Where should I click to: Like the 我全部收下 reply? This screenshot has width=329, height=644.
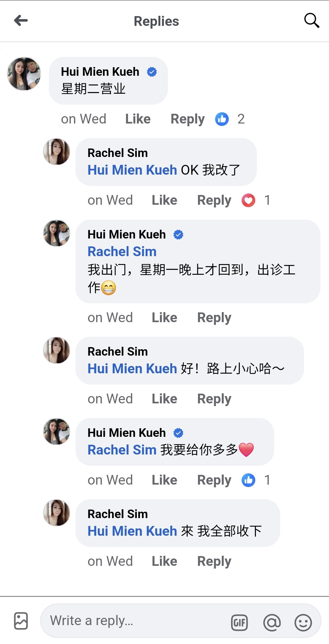point(164,561)
